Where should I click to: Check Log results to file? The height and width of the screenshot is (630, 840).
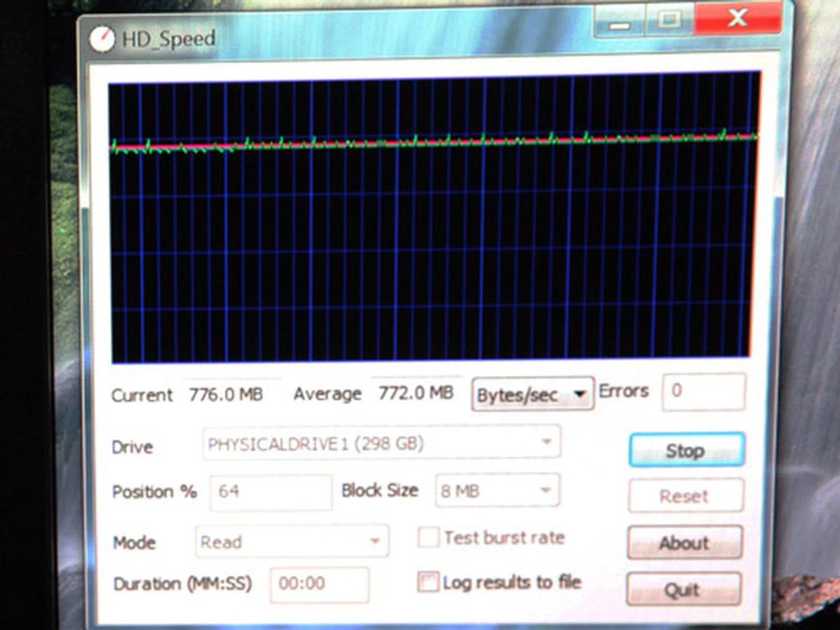click(x=427, y=582)
